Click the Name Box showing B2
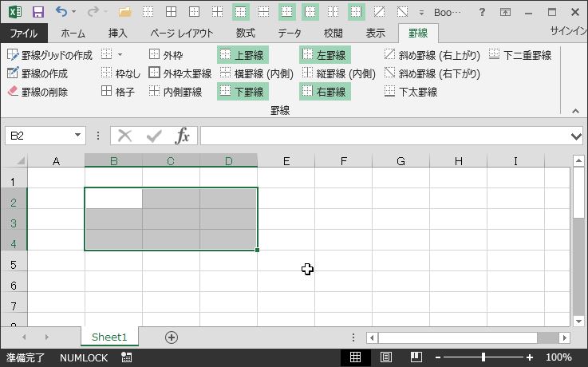The height and width of the screenshot is (367, 588). click(x=39, y=136)
